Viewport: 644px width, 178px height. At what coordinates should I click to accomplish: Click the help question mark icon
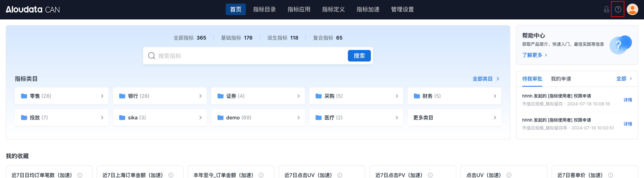(618, 10)
